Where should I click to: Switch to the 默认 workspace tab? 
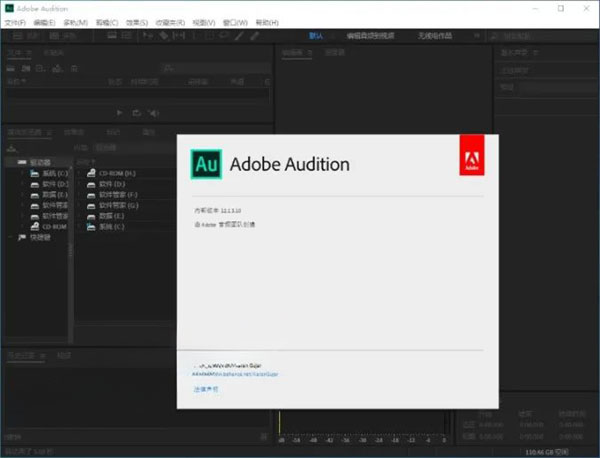tap(316, 35)
